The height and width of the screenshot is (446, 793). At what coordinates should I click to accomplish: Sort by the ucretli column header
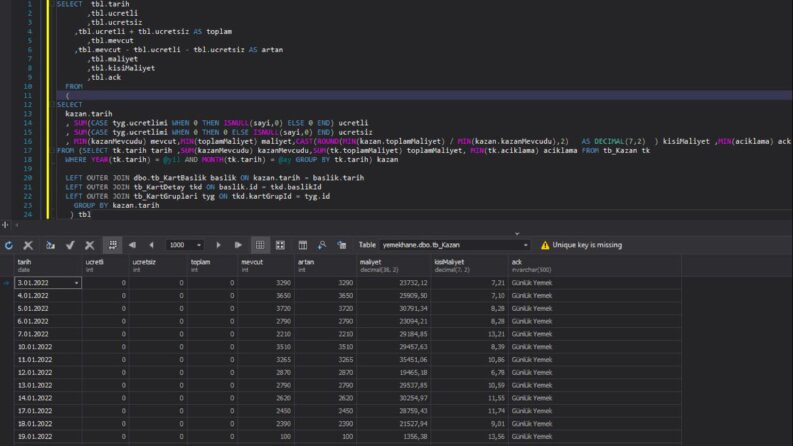tap(105, 265)
